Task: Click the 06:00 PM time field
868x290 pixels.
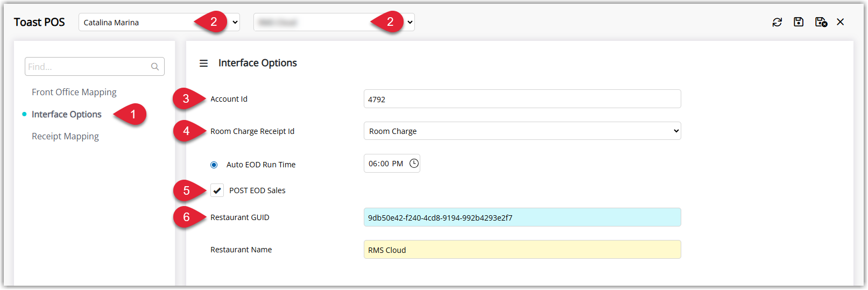Action: (x=392, y=164)
